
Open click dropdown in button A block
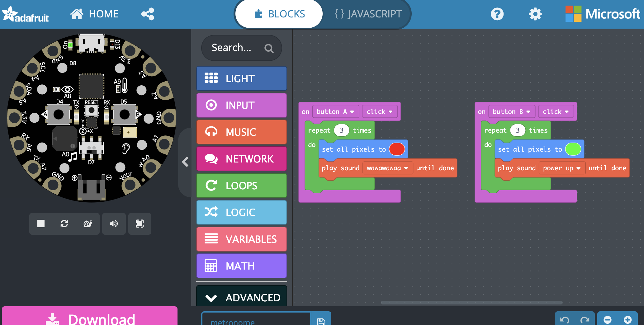pos(380,112)
